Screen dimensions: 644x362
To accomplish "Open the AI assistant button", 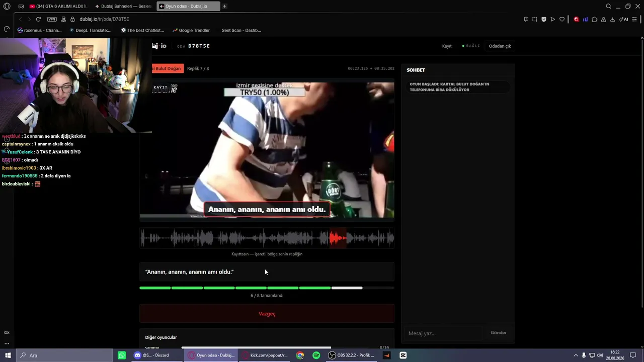I will point(623,19).
